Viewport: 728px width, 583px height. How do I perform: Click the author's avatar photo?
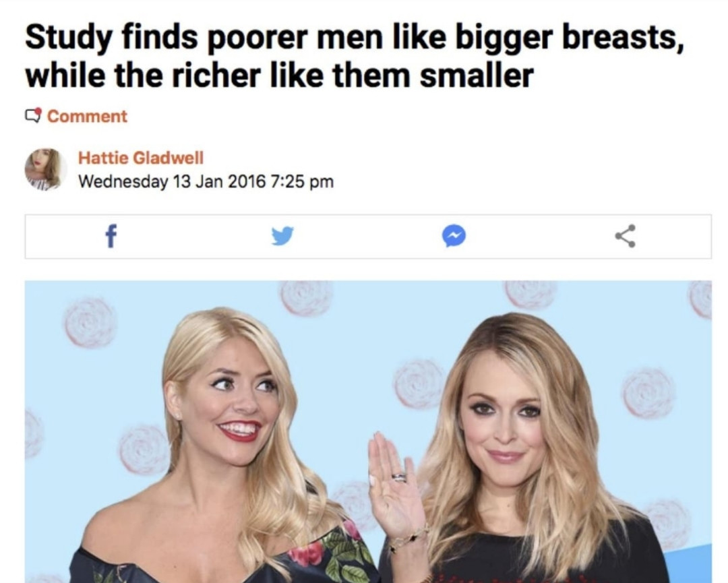(x=44, y=169)
